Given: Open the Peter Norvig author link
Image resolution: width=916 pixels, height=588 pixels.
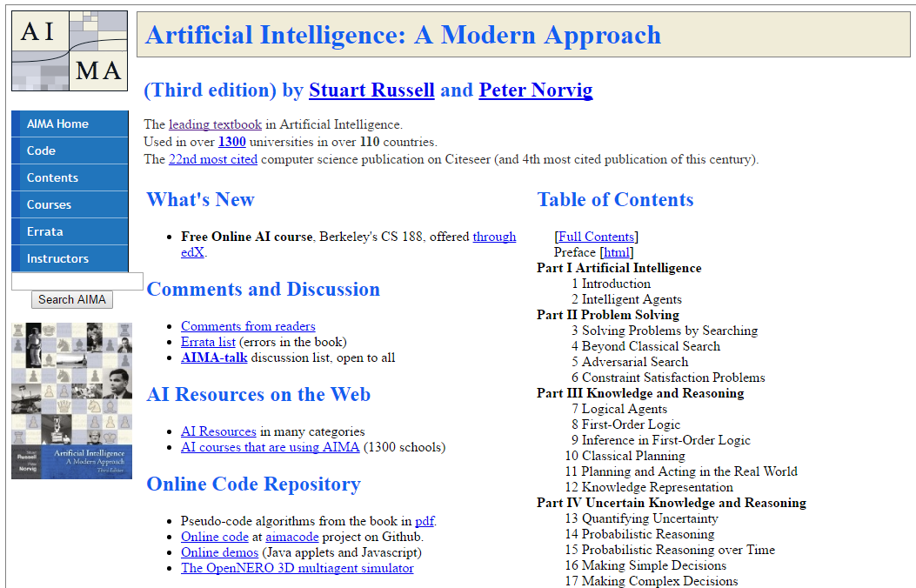Looking at the screenshot, I should tap(536, 90).
